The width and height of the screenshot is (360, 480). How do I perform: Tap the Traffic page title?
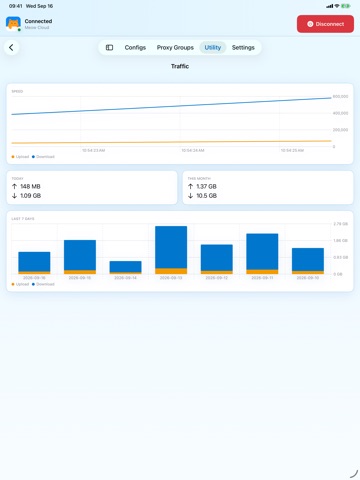click(180, 66)
